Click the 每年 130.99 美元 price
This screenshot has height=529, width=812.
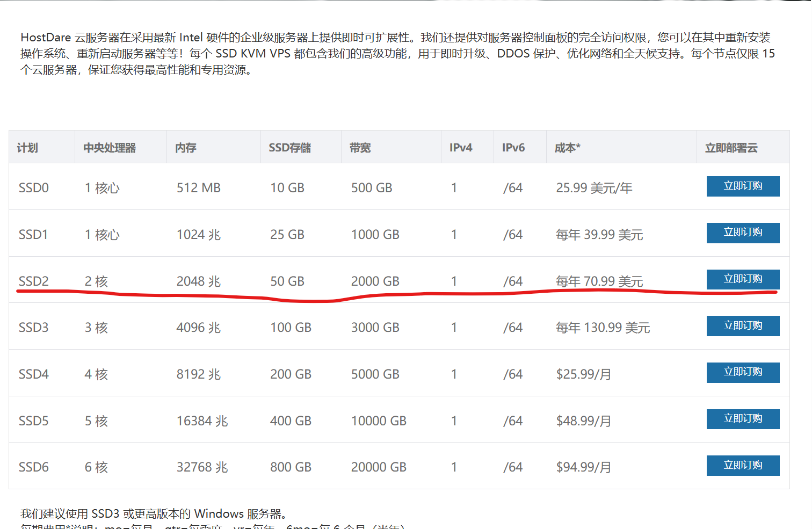pos(603,328)
